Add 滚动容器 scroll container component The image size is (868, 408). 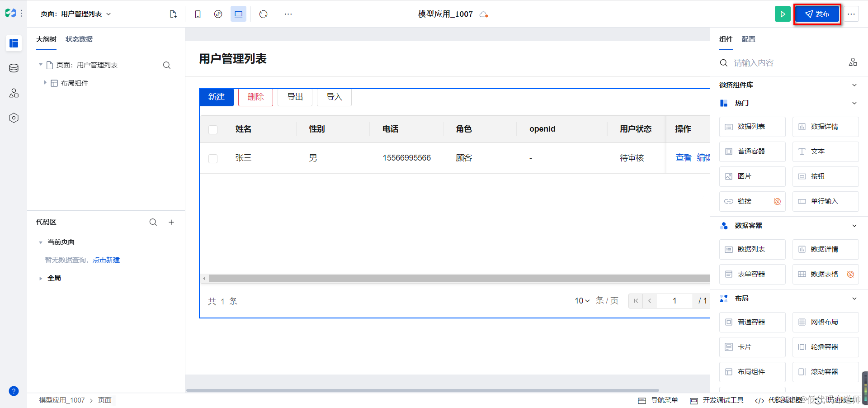click(826, 372)
